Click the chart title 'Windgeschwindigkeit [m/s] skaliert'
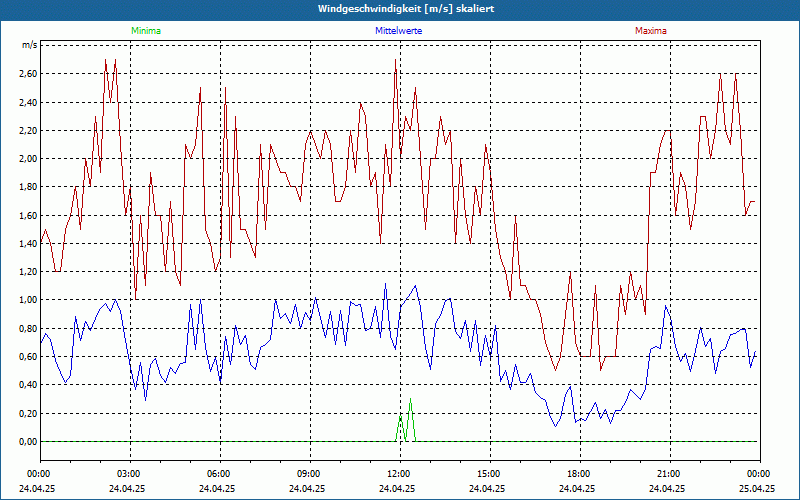The height and width of the screenshot is (500, 800). [406, 9]
